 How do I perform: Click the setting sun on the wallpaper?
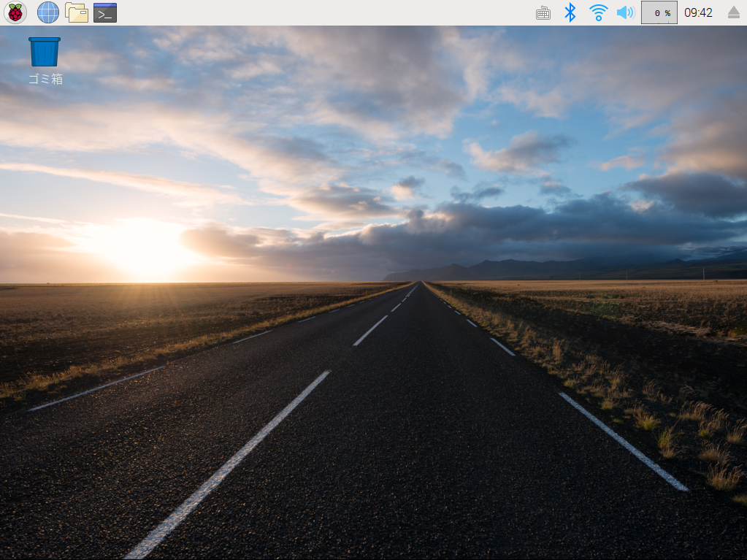(x=142, y=252)
